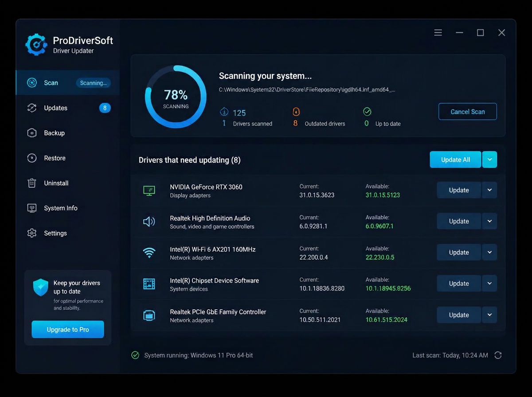Select Uninstall in sidebar
Screen dimensions: 532x397
[68, 183]
